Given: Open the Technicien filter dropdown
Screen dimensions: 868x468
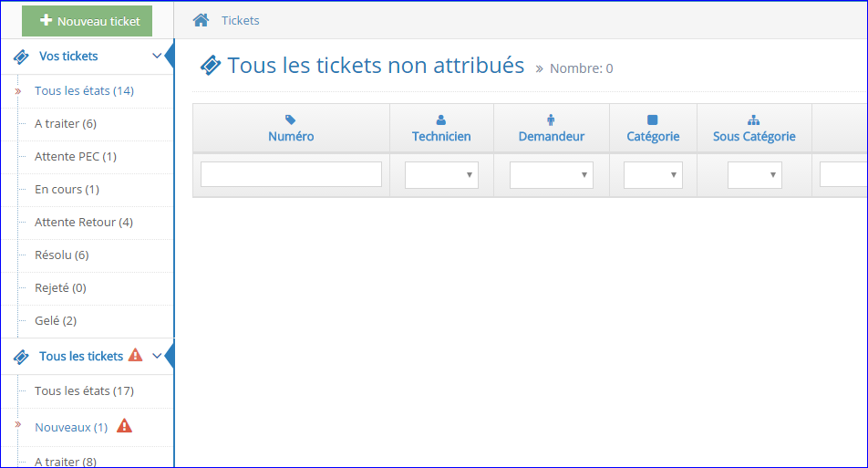Looking at the screenshot, I should tap(441, 175).
